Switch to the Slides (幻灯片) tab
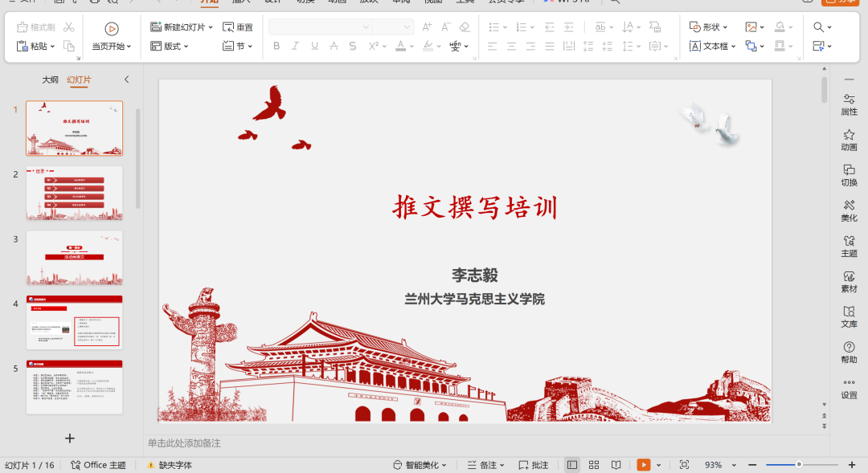Viewport: 868px width, 473px height. tap(79, 80)
